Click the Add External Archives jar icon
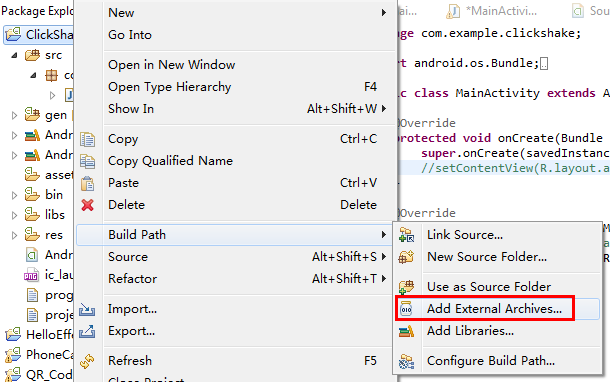This screenshot has width=610, height=382. click(x=406, y=309)
